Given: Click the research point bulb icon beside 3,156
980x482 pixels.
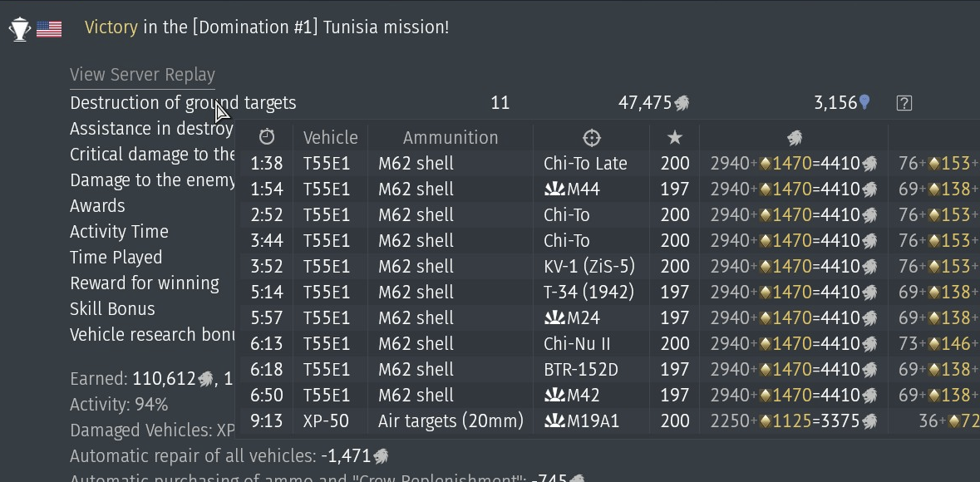Looking at the screenshot, I should click(x=864, y=102).
